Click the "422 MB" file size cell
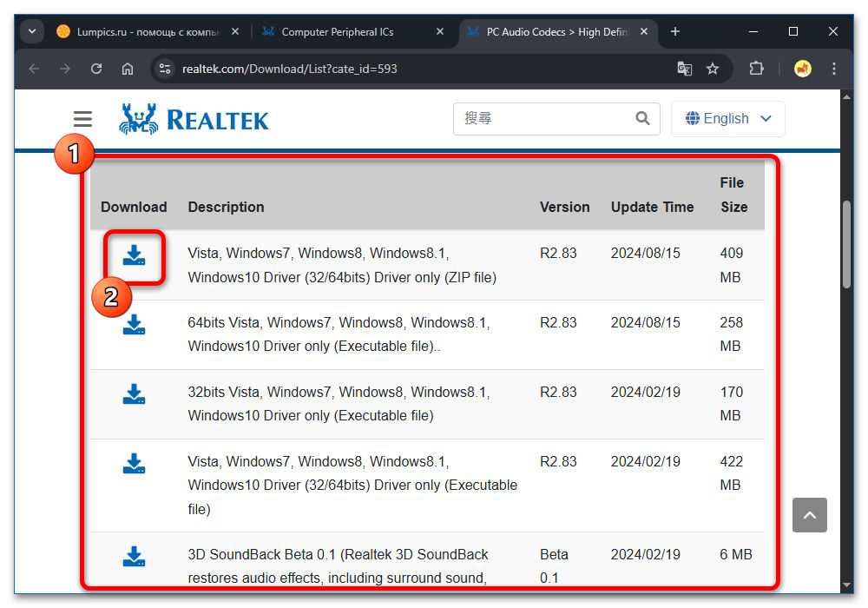Viewport: 868px width, 608px height. [x=731, y=473]
